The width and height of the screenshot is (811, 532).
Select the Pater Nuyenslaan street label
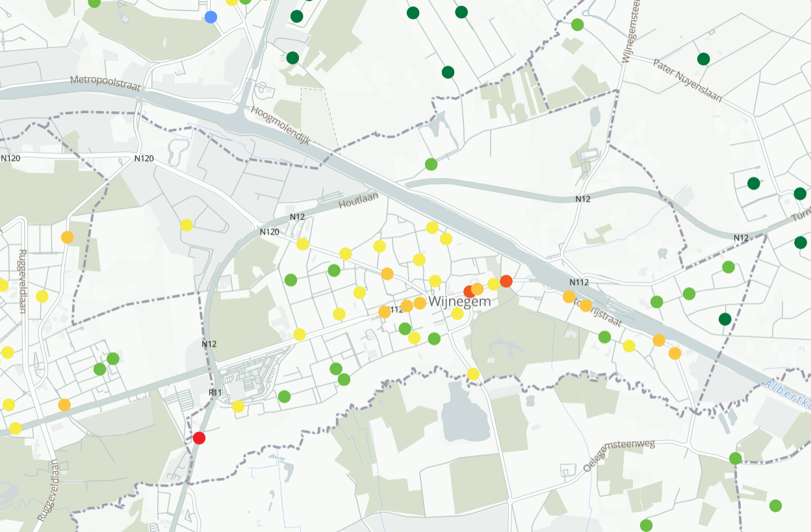688,81
